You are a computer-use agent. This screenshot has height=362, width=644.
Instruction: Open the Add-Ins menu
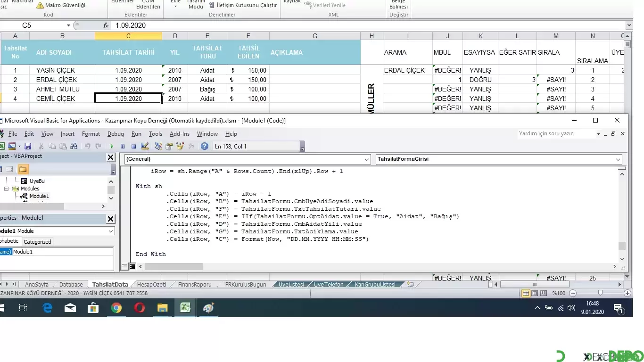click(x=180, y=134)
